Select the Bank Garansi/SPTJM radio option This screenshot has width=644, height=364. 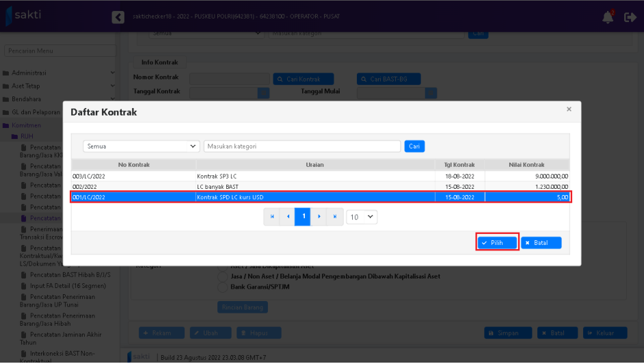click(x=222, y=287)
